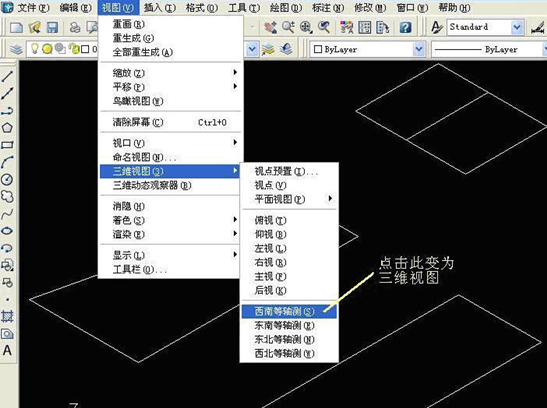Choose 西南等轴测 view option

290,311
